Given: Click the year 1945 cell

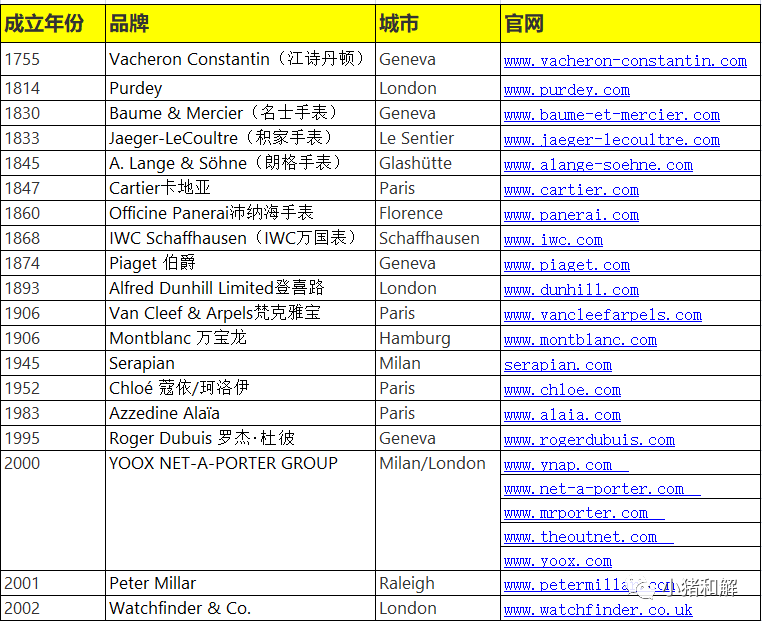Looking at the screenshot, I should click(53, 363).
